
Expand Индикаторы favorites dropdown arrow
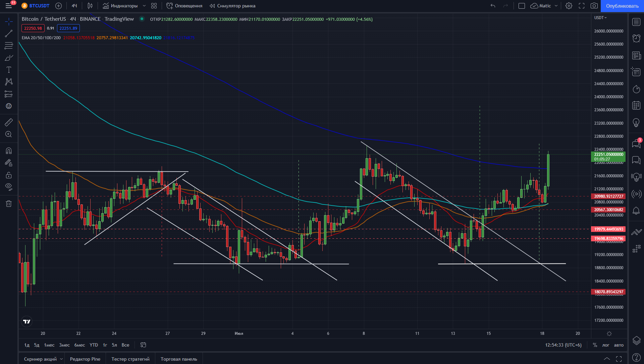click(x=144, y=6)
